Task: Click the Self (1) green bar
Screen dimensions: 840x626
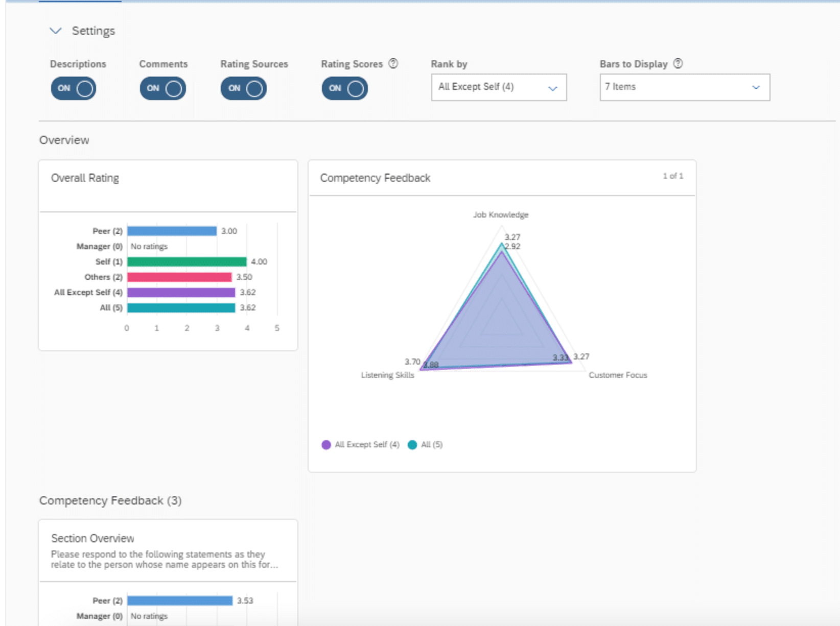Action: click(186, 261)
